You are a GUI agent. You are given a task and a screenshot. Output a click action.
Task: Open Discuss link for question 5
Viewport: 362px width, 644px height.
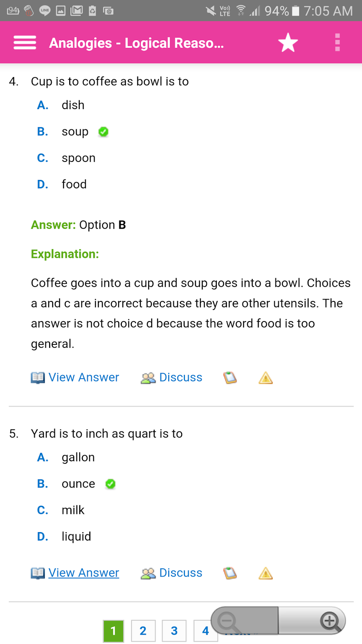pos(180,572)
